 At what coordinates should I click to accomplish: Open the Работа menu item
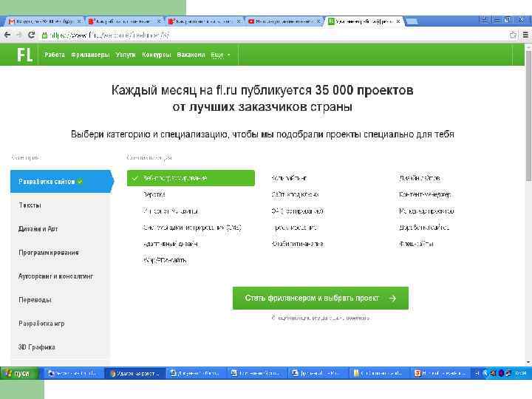55,55
